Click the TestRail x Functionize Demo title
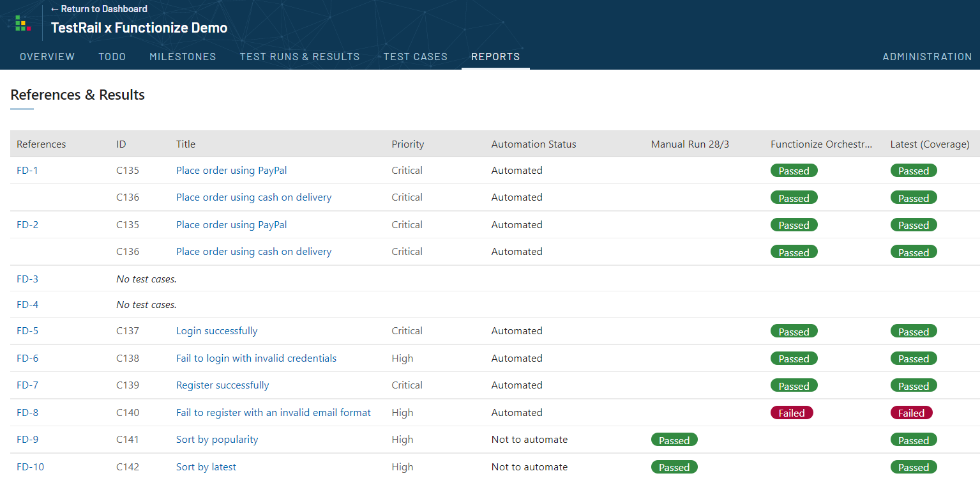Screen dimensions: 980x478 pos(139,27)
